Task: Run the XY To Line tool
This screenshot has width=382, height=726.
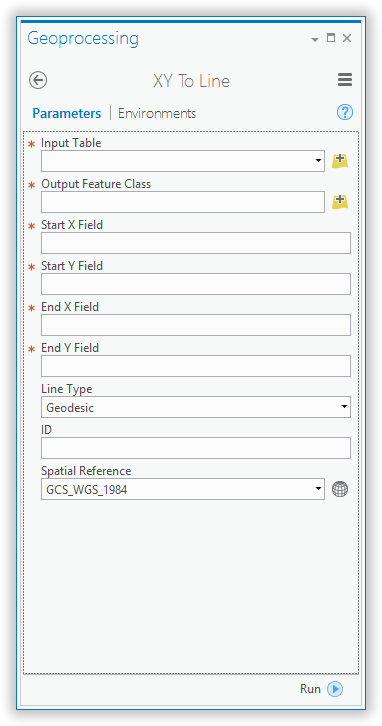Action: [321, 689]
